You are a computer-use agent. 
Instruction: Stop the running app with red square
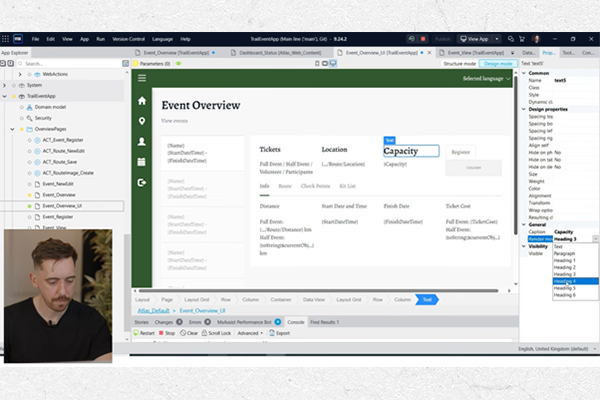pos(423,39)
